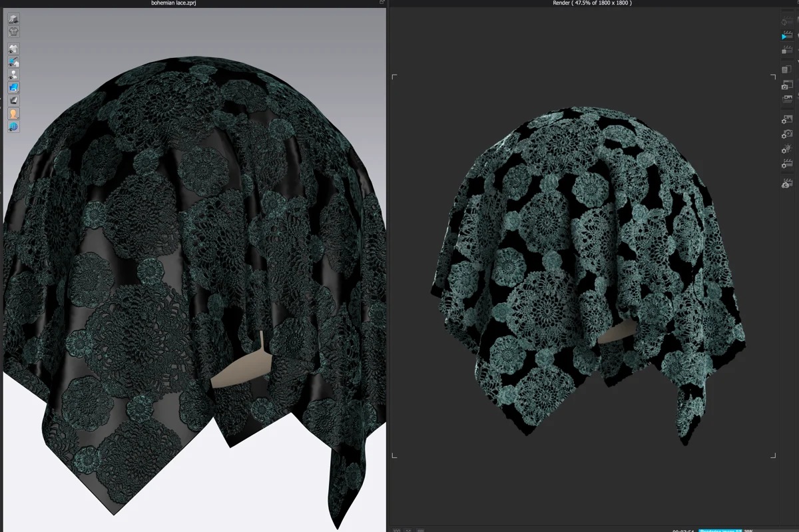Toggle Show Avatar eye icon

(13, 75)
